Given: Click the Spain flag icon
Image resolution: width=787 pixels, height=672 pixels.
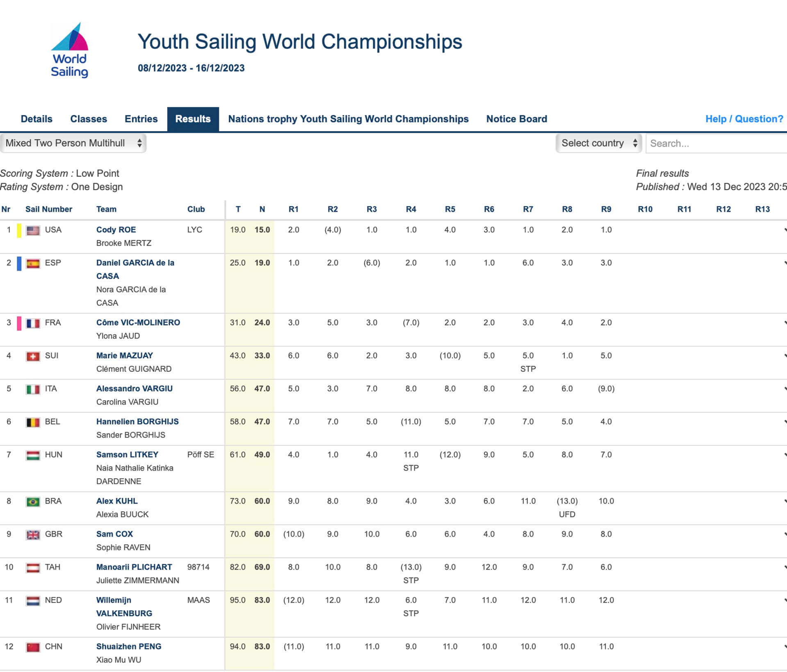Looking at the screenshot, I should coord(33,264).
